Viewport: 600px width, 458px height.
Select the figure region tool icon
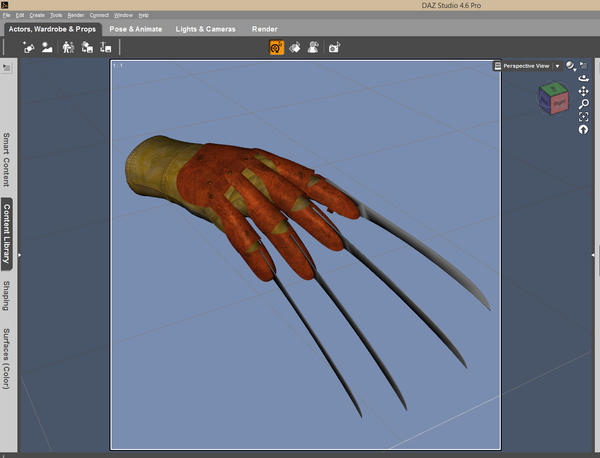click(313, 48)
